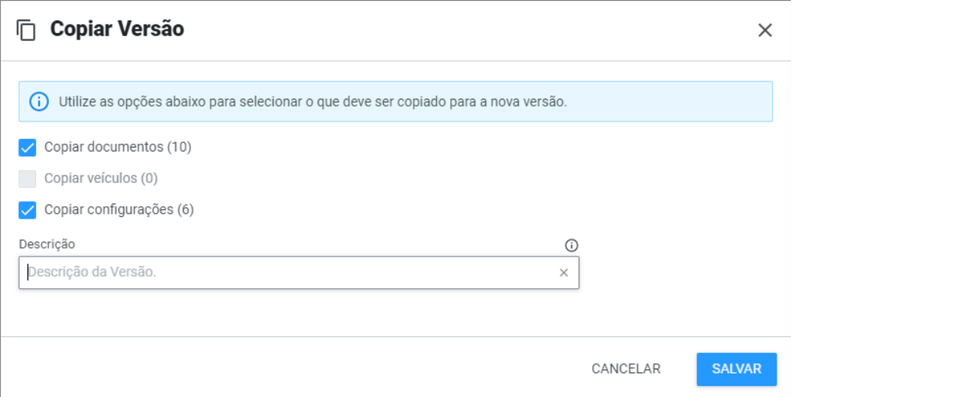Close the Copiar Versão dialog
980x397 pixels.
(x=765, y=31)
